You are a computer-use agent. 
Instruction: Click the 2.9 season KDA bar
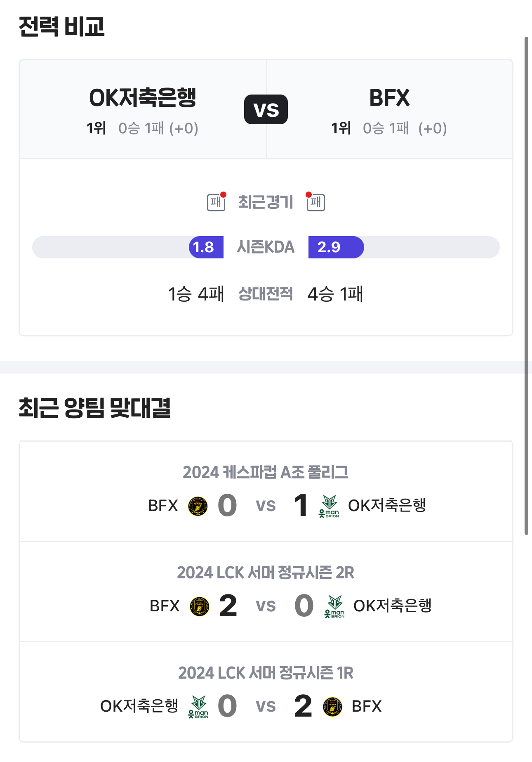336,247
